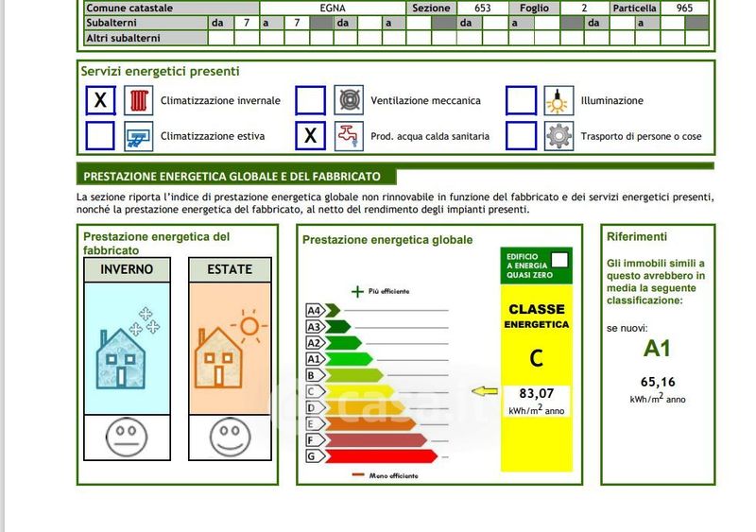Click the EGNA comune catastale cell
This screenshot has width=756, height=532.
click(x=333, y=8)
